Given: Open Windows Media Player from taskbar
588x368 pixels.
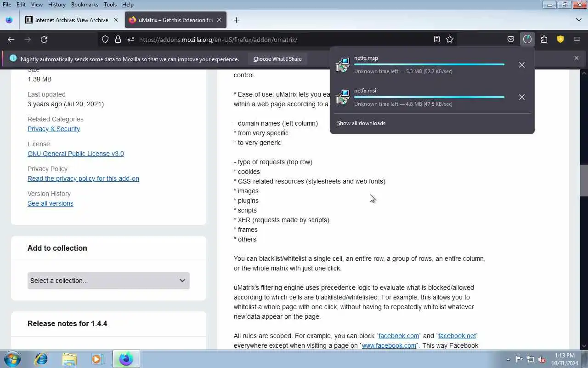Looking at the screenshot, I should 97,359.
